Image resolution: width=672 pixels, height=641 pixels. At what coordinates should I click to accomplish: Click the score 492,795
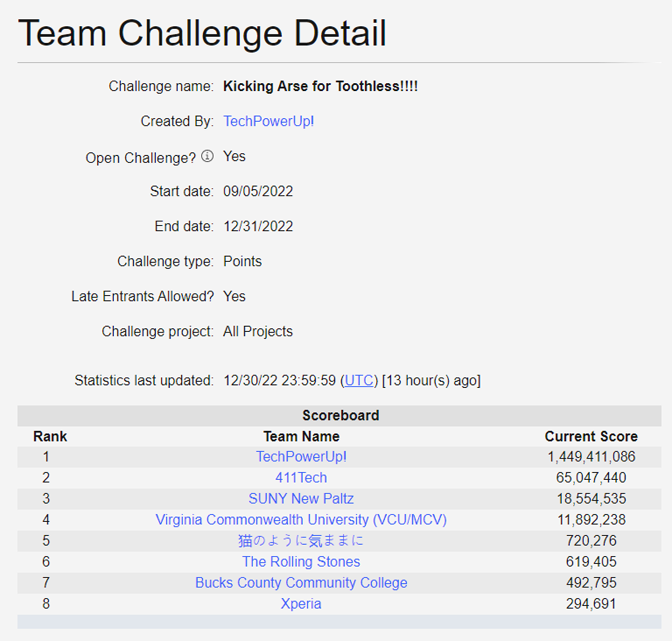coord(591,583)
